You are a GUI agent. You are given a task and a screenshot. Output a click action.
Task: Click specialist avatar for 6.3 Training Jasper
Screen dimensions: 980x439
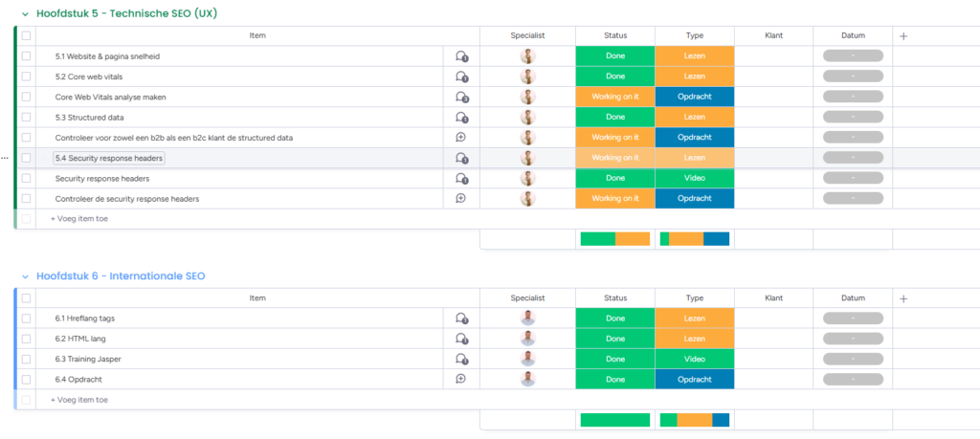pyautogui.click(x=527, y=360)
